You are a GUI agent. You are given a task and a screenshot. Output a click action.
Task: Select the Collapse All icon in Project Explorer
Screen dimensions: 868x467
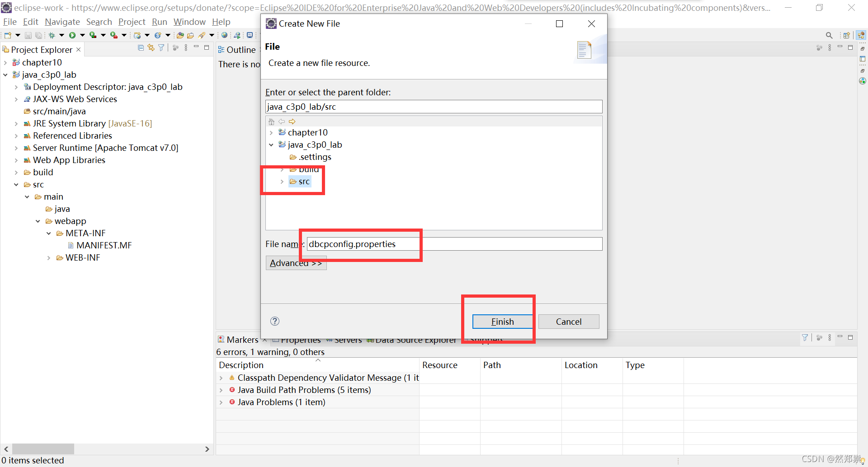[141, 48]
